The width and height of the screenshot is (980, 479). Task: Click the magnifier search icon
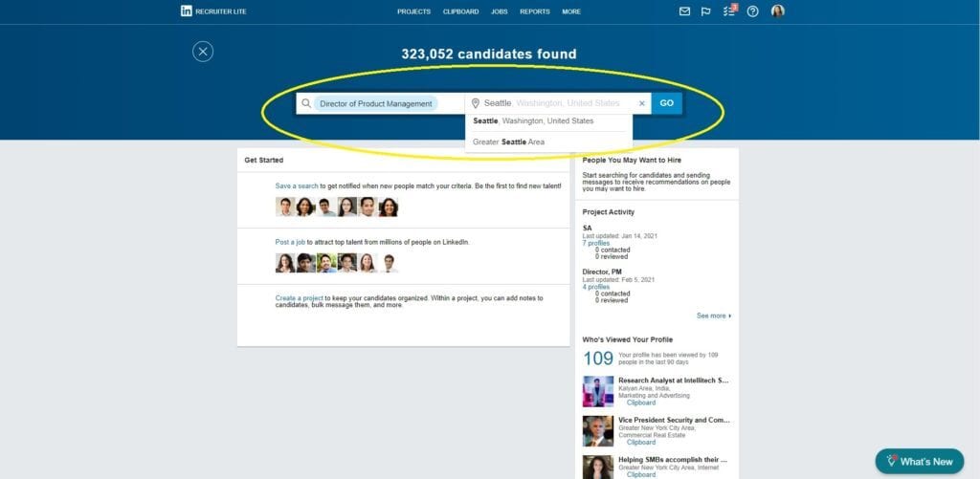(305, 103)
